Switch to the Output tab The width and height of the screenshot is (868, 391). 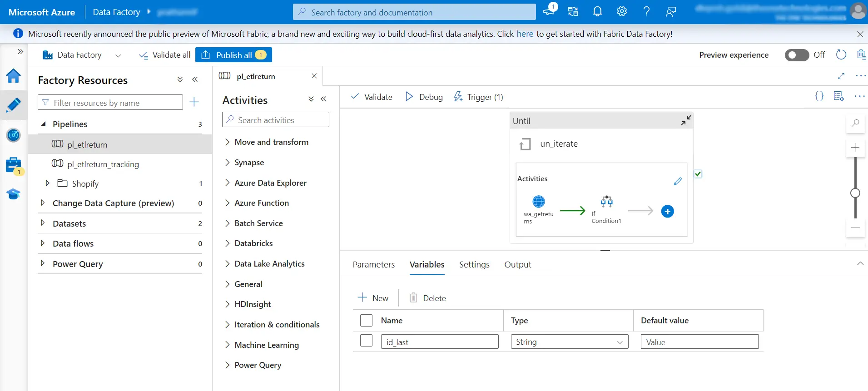tap(518, 265)
